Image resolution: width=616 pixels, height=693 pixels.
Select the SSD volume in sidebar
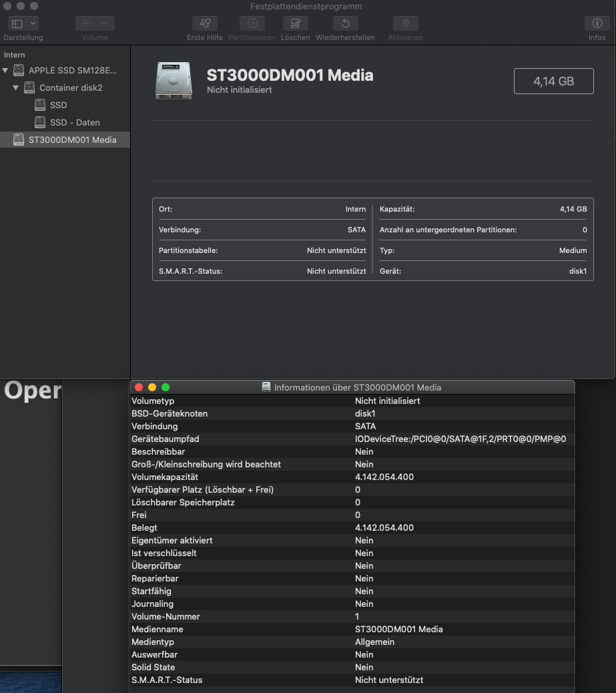pos(58,105)
